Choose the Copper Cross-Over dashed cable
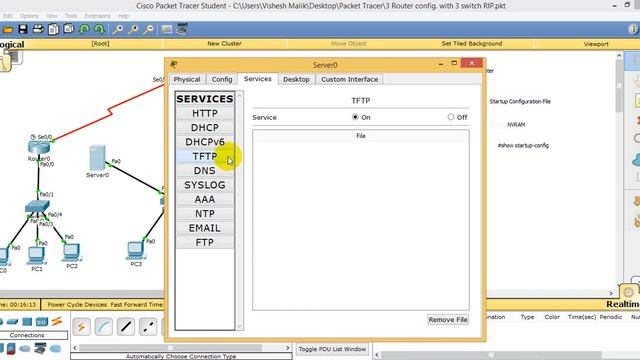This screenshot has width=640, height=360. click(148, 327)
